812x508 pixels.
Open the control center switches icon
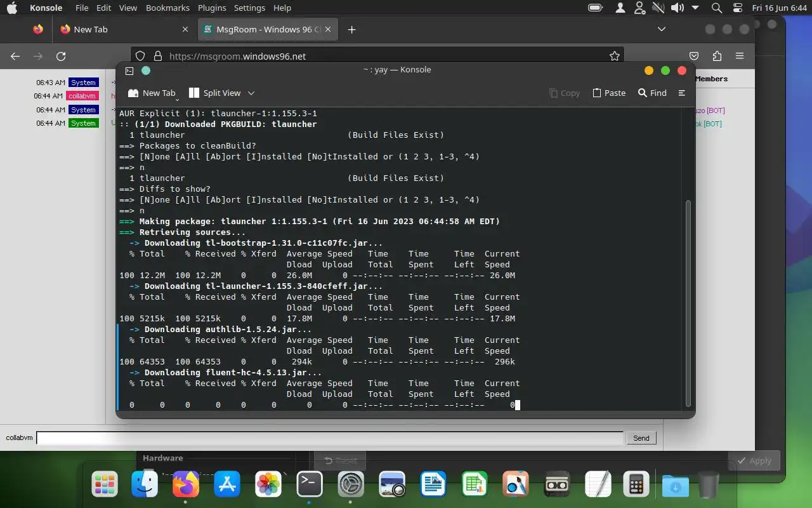(737, 8)
